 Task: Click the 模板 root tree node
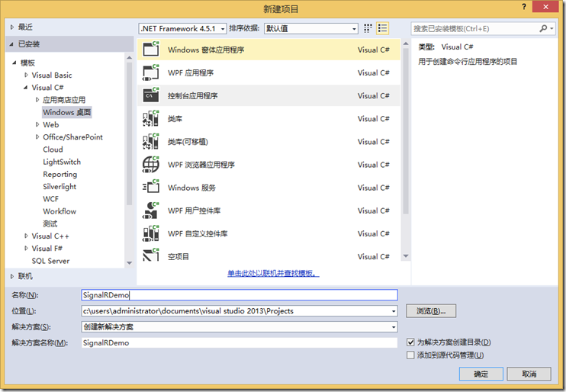pos(27,63)
